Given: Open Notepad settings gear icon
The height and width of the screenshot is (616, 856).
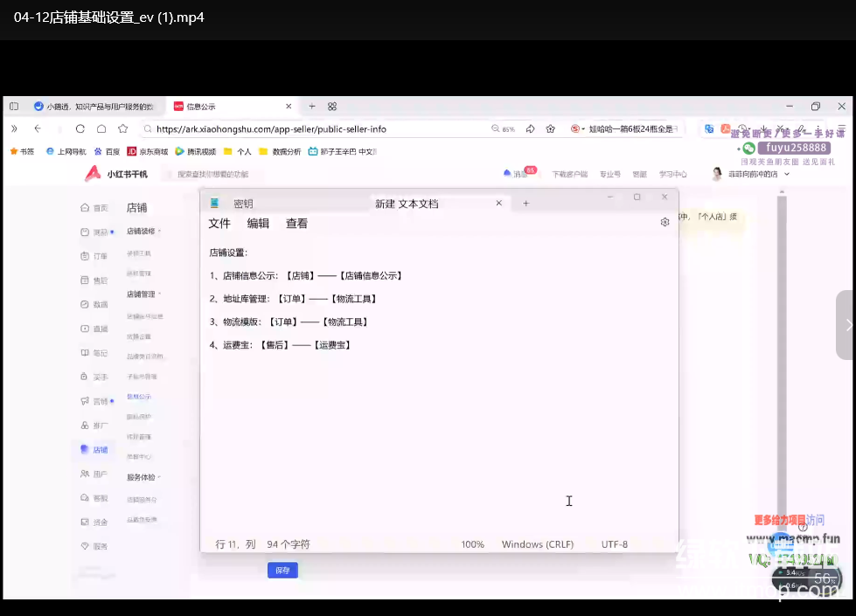Looking at the screenshot, I should coord(665,223).
